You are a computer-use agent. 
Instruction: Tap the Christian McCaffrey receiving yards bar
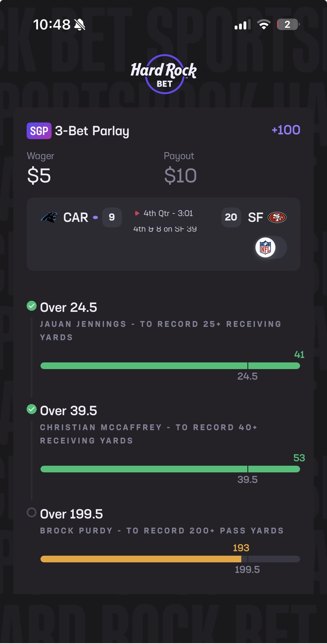click(170, 469)
